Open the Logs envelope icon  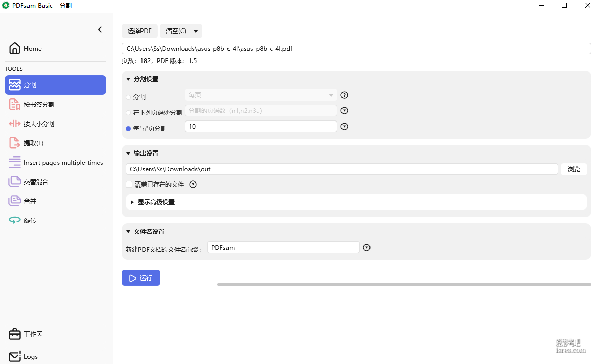click(x=14, y=357)
